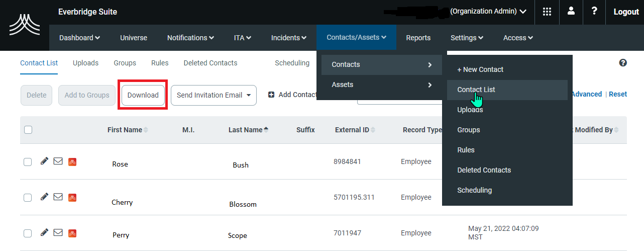
Task: Collapse the Contacts/Assets menu
Action: [356, 37]
